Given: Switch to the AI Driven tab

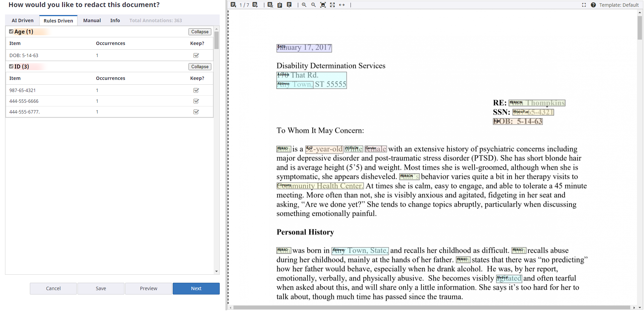Looking at the screenshot, I should point(22,20).
